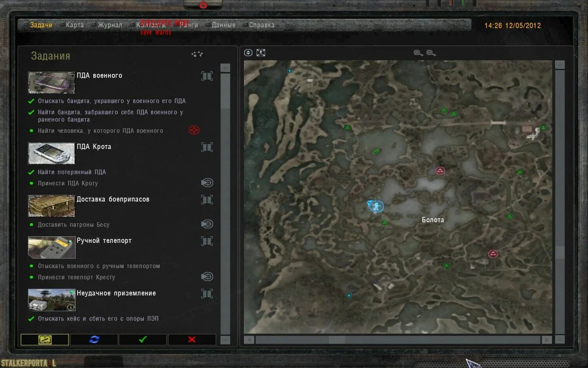
Task: Select the Неудачное приземление task thumbnail
Action: tap(51, 300)
